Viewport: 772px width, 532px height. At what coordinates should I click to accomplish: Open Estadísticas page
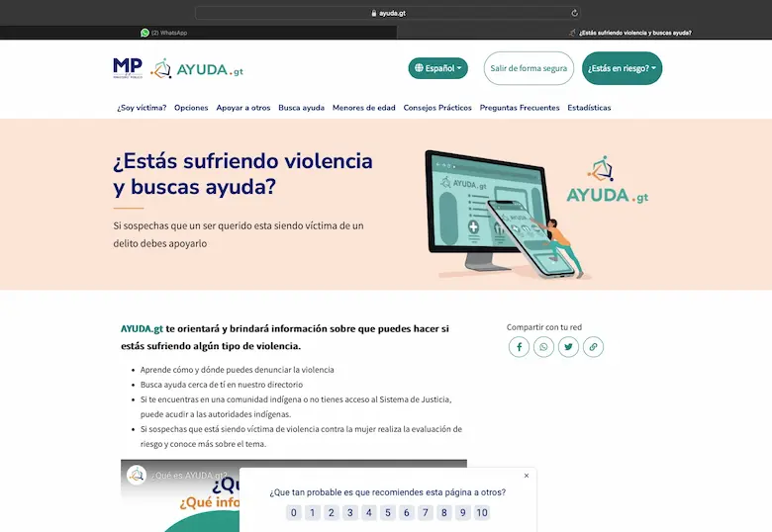coord(589,108)
